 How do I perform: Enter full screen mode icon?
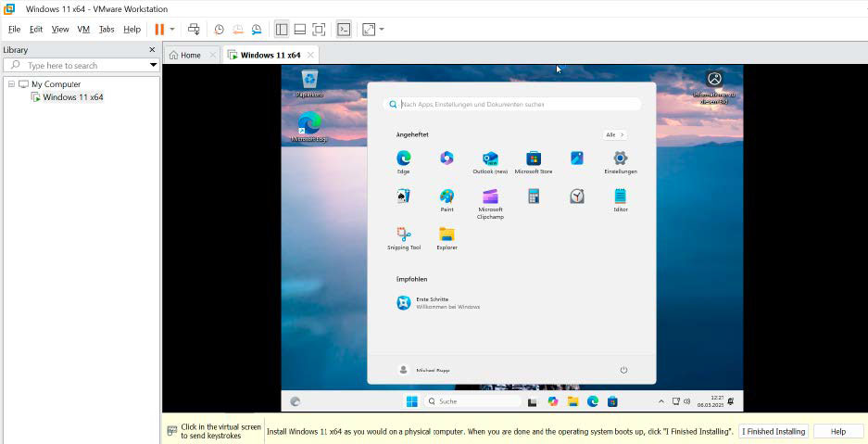(319, 30)
